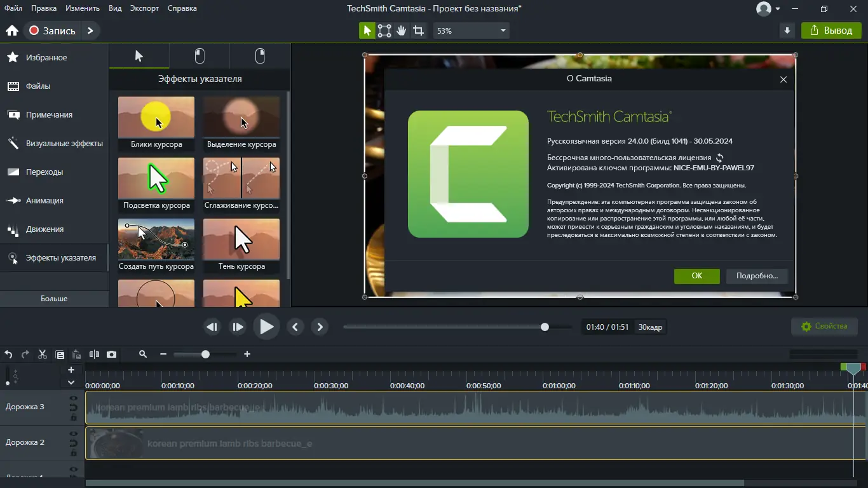Viewport: 868px width, 488px height.
Task: Click the scissors cut icon on timeline
Action: (43, 355)
